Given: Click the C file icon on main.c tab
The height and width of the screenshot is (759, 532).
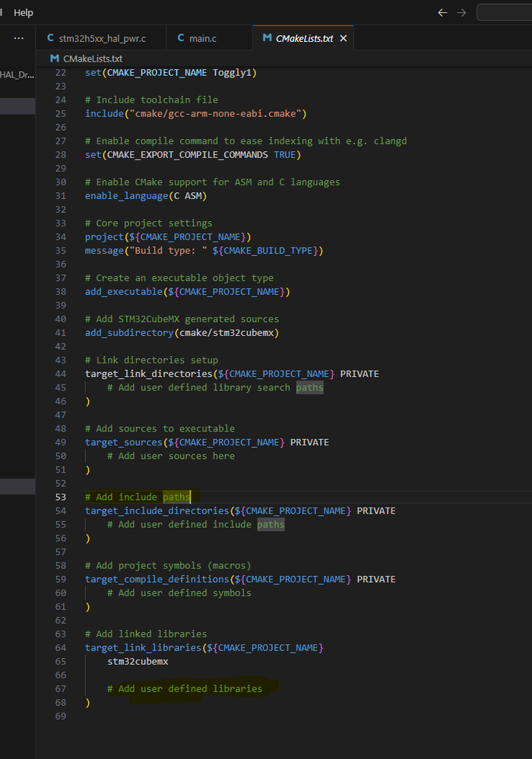Looking at the screenshot, I should (x=181, y=38).
